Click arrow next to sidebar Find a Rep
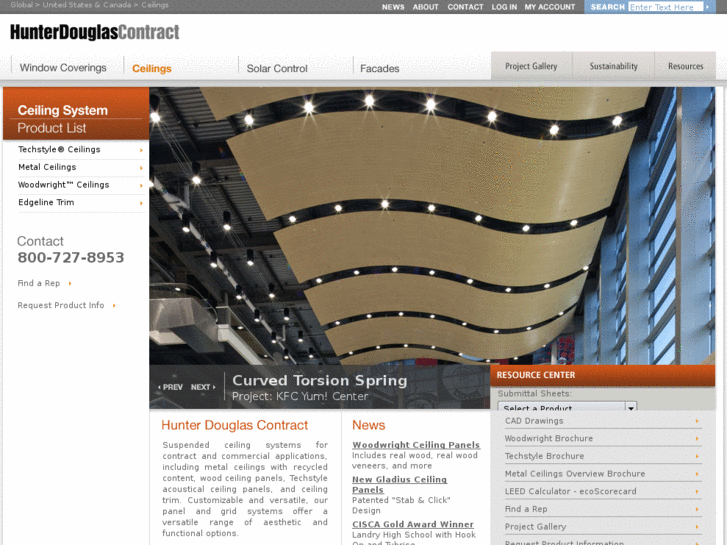The image size is (727, 545). pos(70,283)
